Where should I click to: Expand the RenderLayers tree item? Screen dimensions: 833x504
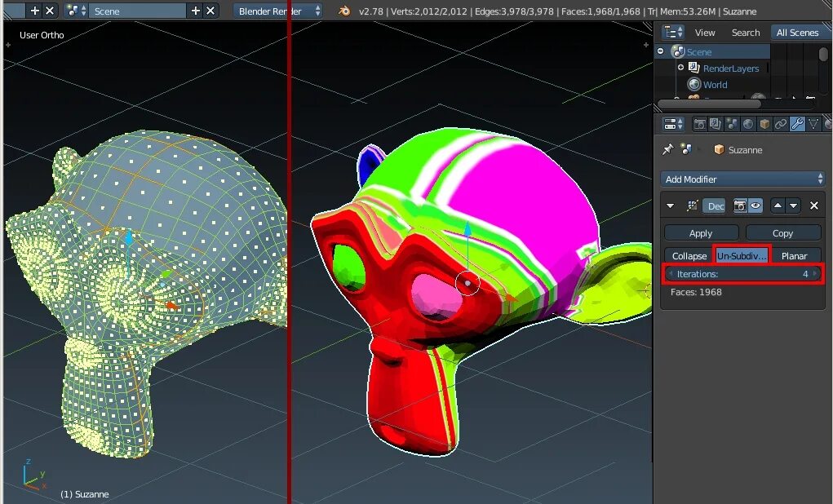(x=680, y=68)
